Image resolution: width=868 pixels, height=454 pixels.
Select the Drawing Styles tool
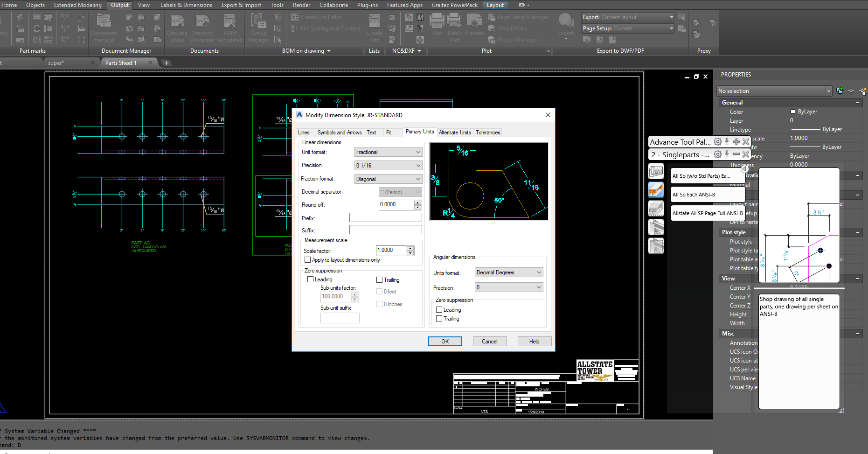point(177,27)
